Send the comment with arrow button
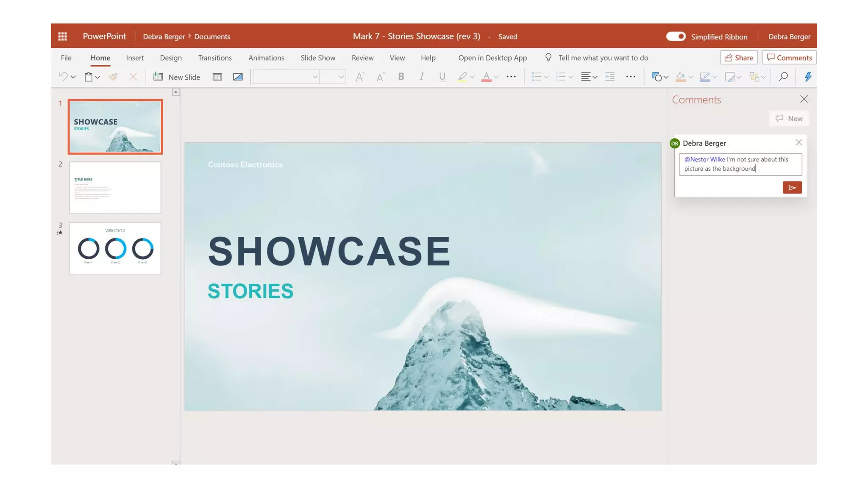 [x=792, y=188]
